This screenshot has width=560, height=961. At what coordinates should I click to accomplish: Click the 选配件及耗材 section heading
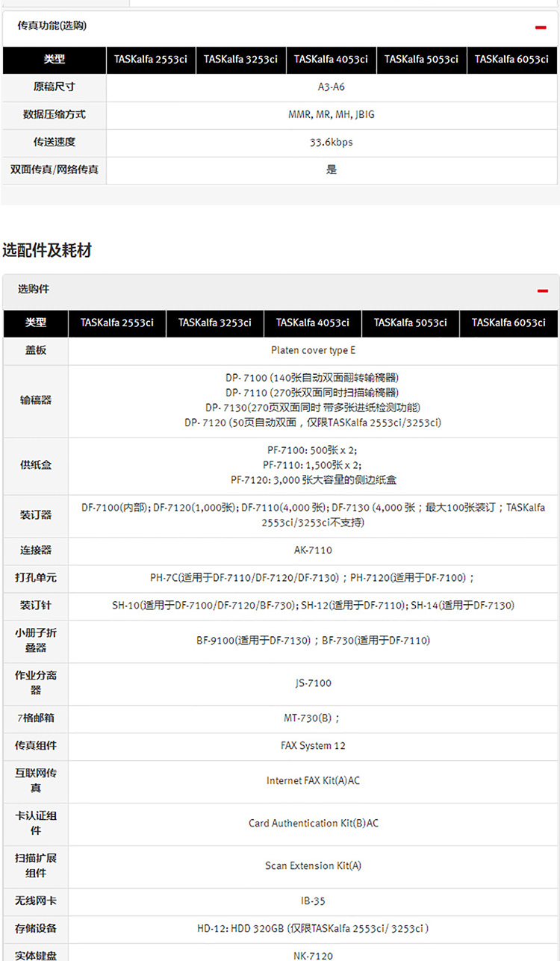tap(47, 250)
